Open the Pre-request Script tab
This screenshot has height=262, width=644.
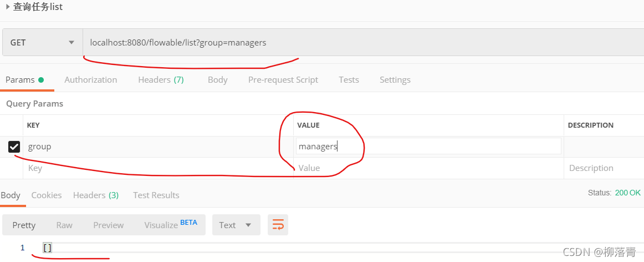pos(283,80)
